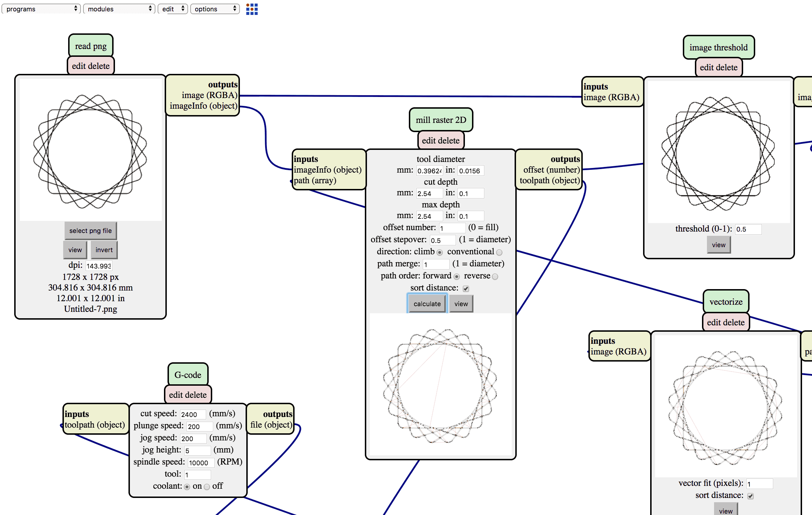Click the select png file button

point(90,231)
